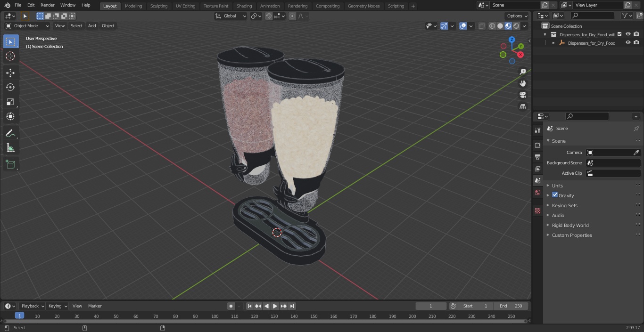Disable the Gravity checkbox
Viewport: 644px width, 332px height.
tap(555, 195)
